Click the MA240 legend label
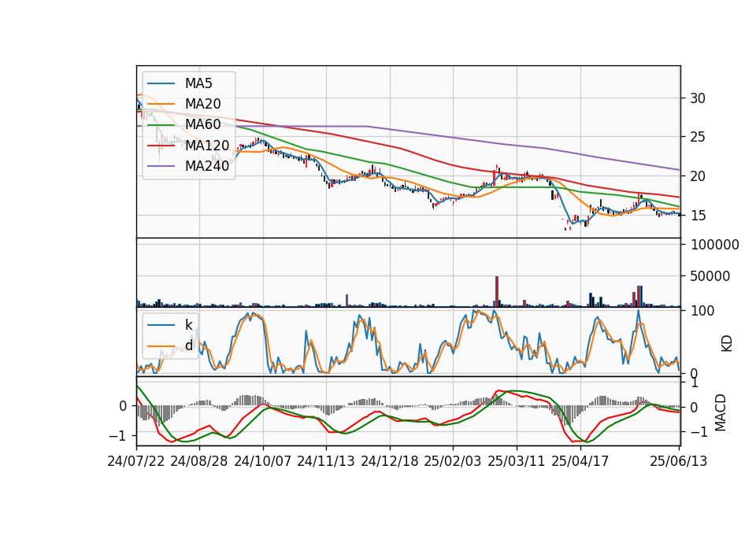Screen dimensions: 756x543 [207, 166]
